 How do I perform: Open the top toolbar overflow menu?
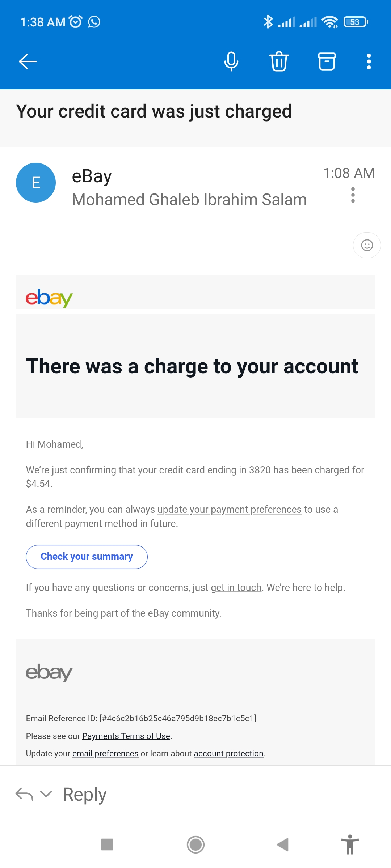[369, 61]
